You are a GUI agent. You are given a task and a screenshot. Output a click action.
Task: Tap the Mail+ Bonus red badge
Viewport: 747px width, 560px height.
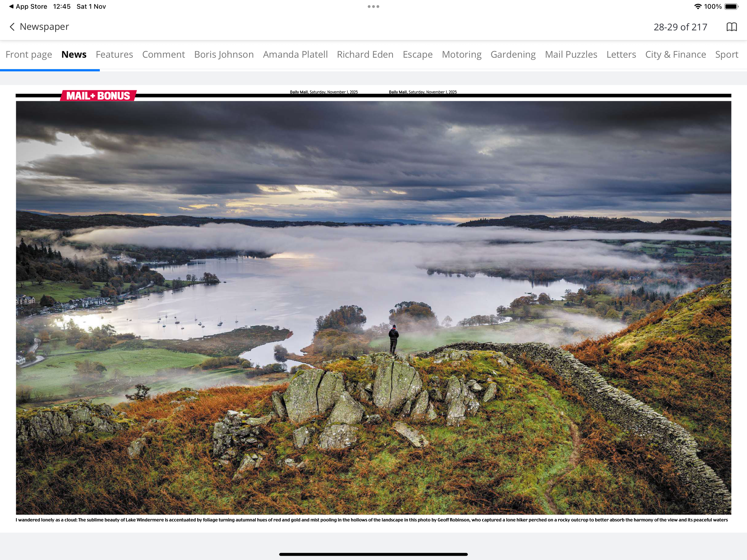tap(98, 96)
